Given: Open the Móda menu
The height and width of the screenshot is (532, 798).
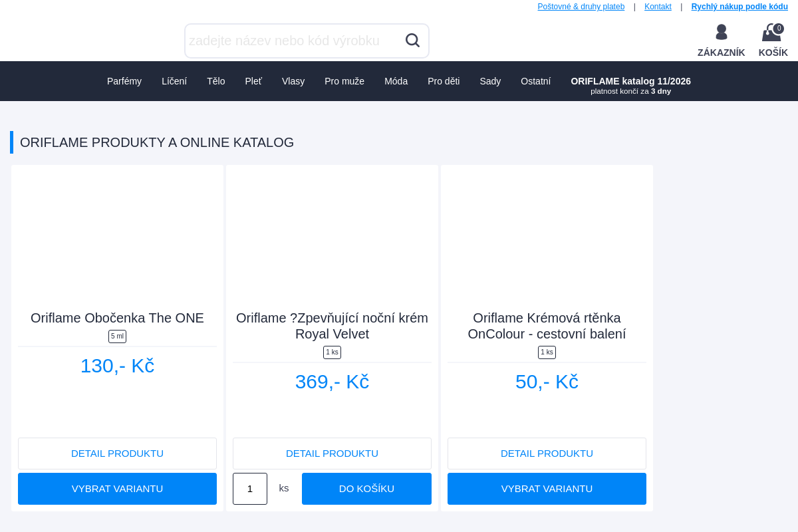Looking at the screenshot, I should tap(396, 81).
